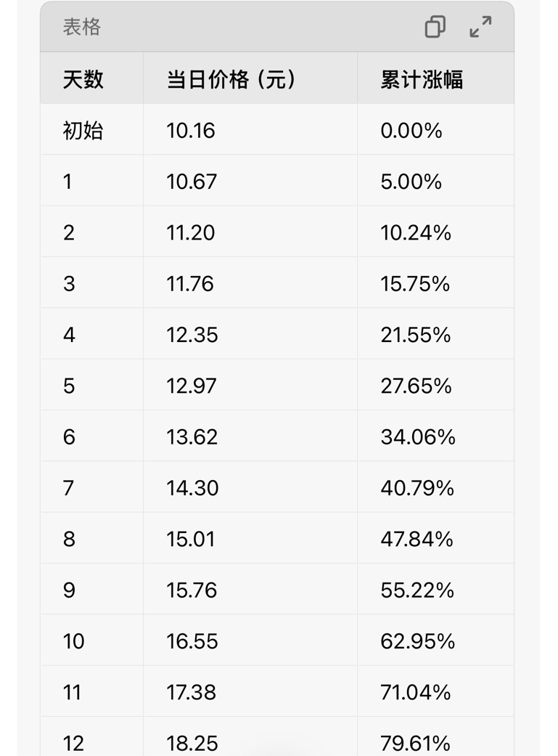Select the 0.00% cumulative gain cell
The height and width of the screenshot is (756, 558).
[411, 131]
